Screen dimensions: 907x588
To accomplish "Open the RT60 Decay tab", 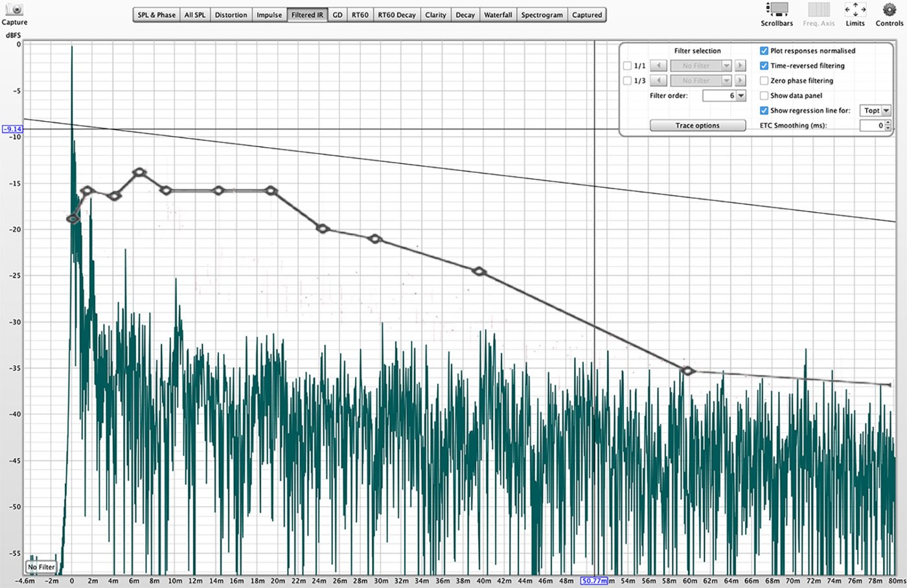I will tap(396, 15).
